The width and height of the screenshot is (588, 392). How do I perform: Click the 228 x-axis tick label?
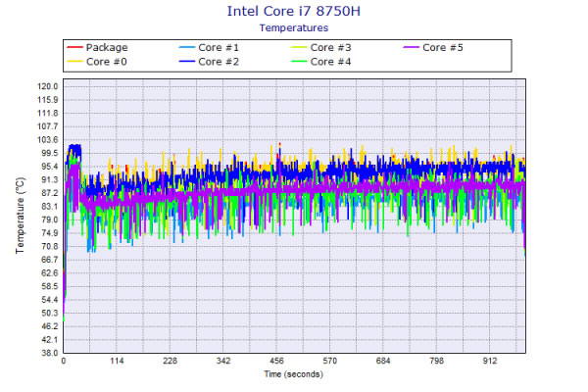pyautogui.click(x=170, y=361)
